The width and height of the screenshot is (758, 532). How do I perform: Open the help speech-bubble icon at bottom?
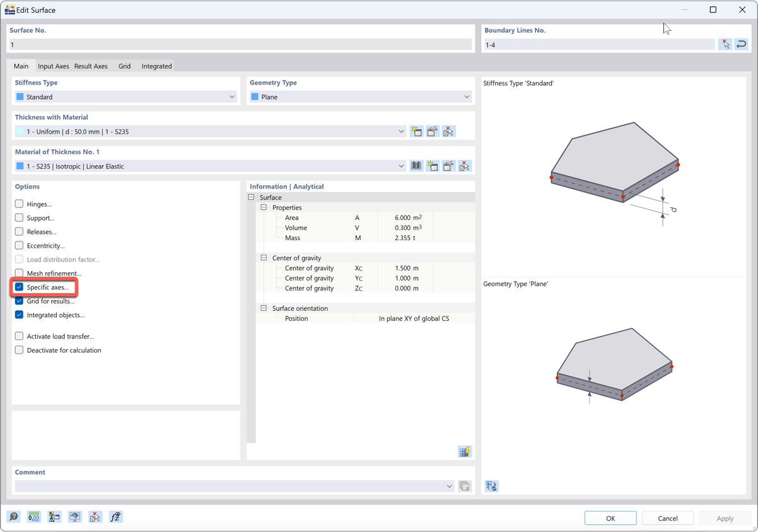click(14, 517)
